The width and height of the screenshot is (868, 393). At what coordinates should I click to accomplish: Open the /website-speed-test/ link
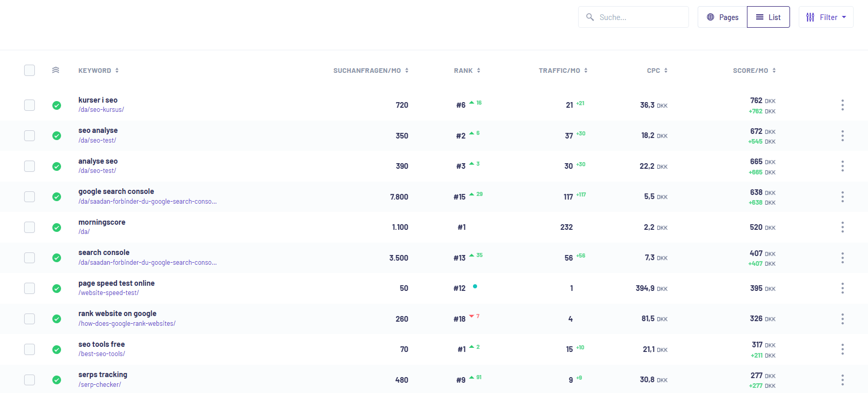109,293
